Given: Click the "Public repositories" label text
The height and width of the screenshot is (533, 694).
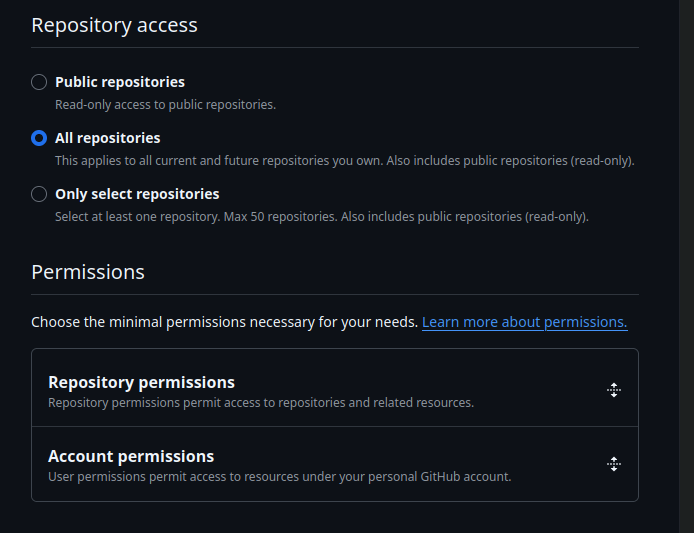Looking at the screenshot, I should (x=120, y=82).
